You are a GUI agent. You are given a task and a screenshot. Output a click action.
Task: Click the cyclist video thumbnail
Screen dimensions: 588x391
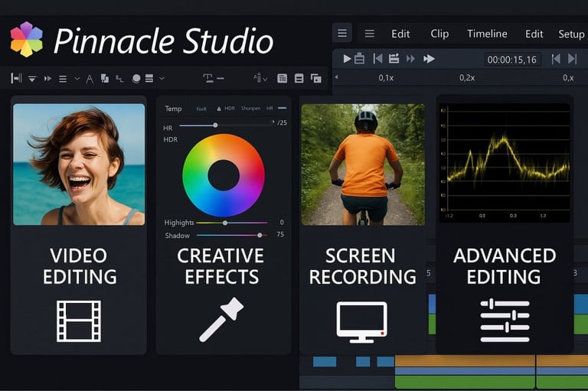point(363,165)
